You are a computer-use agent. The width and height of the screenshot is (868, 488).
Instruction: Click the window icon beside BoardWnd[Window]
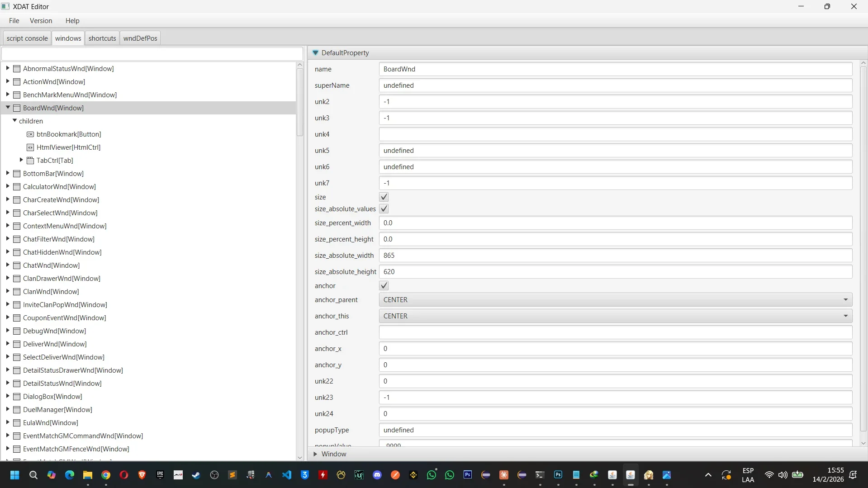(17, 108)
